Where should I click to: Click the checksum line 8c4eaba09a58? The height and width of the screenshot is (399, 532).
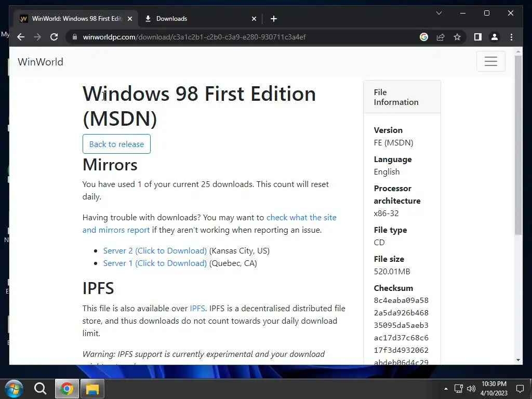[x=401, y=301]
